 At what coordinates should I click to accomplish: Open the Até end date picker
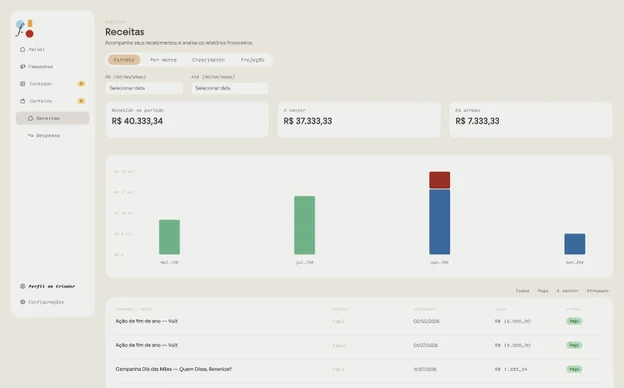pos(230,88)
